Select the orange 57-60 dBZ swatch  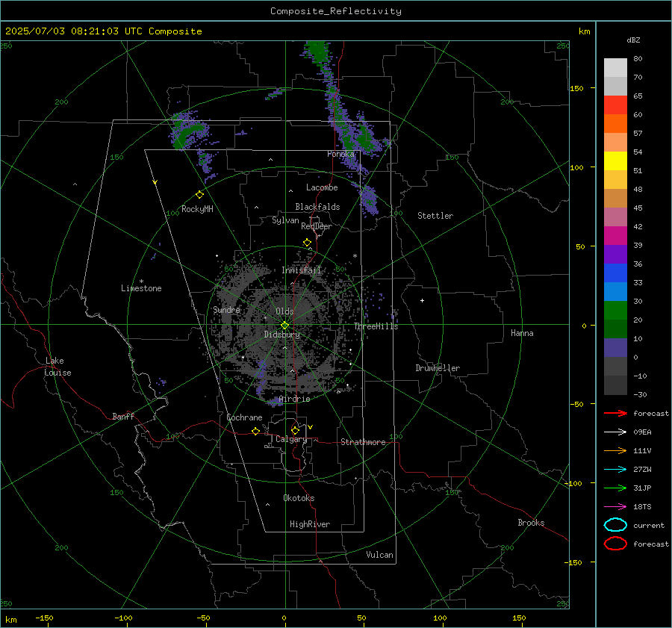(x=615, y=124)
